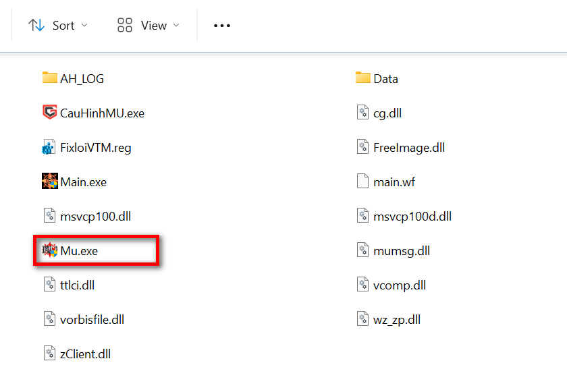567x392 pixels.
Task: Expand the Sort dropdown chevron
Action: point(84,26)
